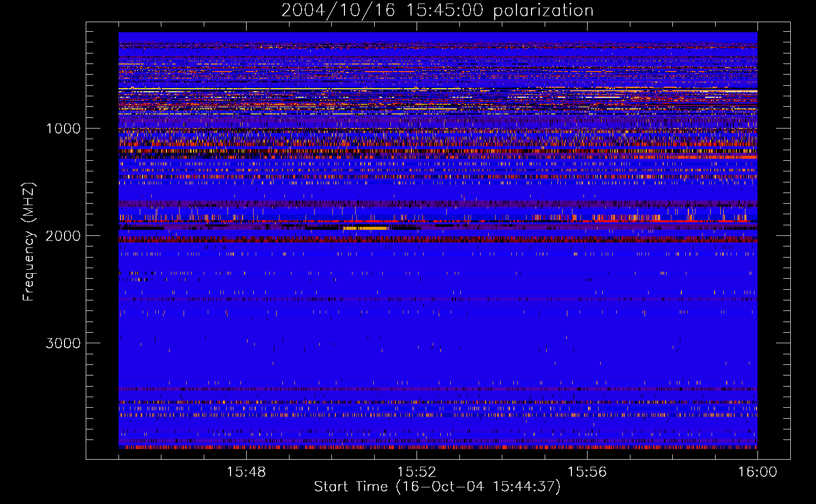The width and height of the screenshot is (816, 504).
Task: Click the 15:48 time tick label
Action: click(x=246, y=472)
